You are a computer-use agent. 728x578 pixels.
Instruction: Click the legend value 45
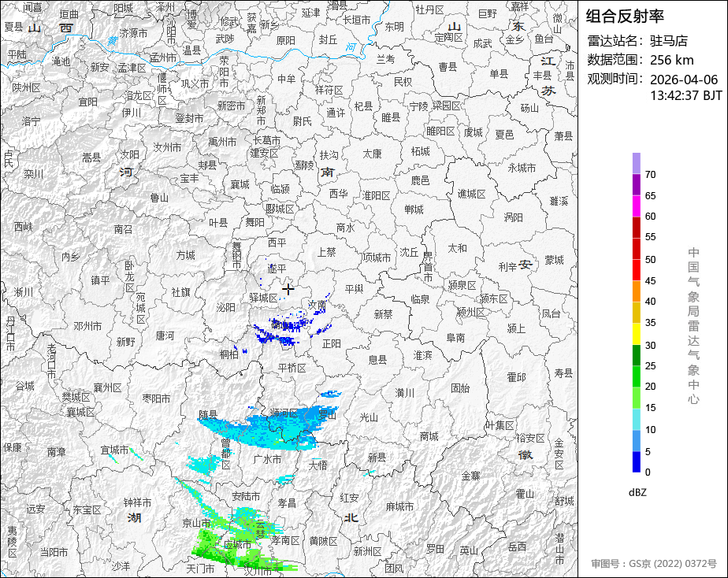click(650, 280)
